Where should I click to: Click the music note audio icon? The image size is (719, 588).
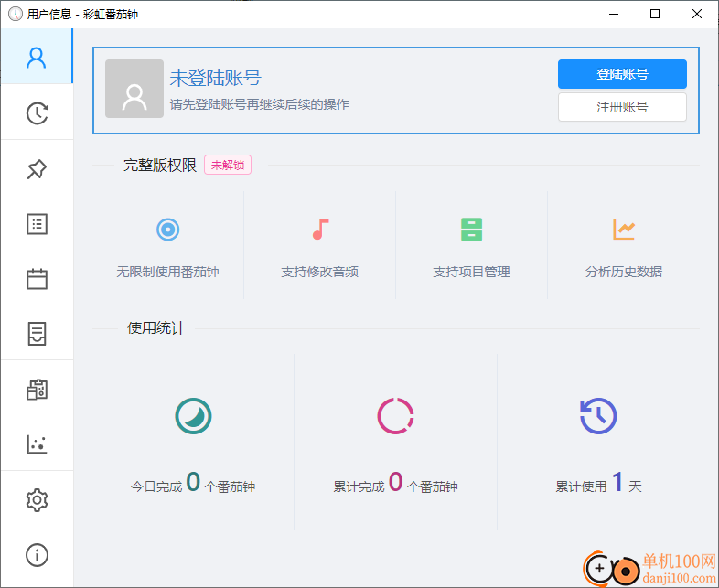click(320, 230)
